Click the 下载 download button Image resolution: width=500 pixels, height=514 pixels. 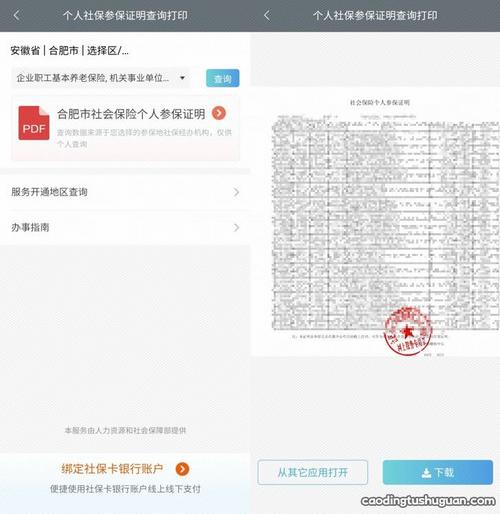tap(438, 472)
